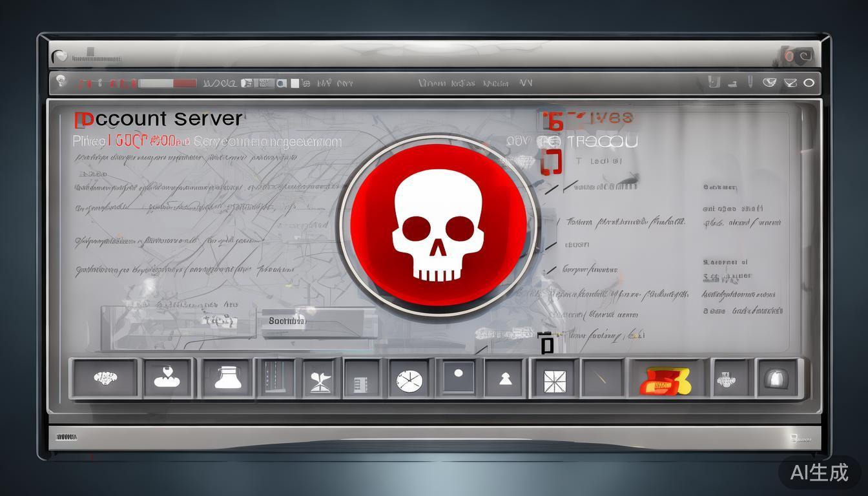Click the small triangle person icon in bottom toolbar
The image size is (868, 496).
(x=506, y=379)
